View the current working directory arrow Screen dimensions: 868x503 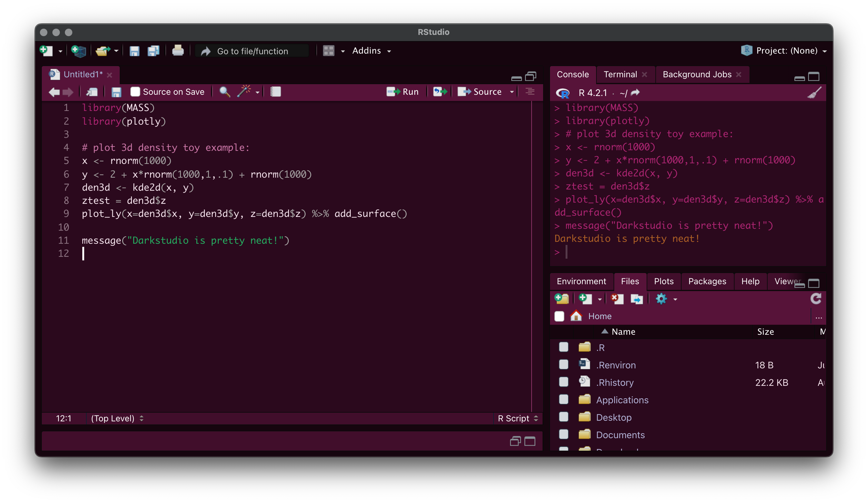[635, 92]
